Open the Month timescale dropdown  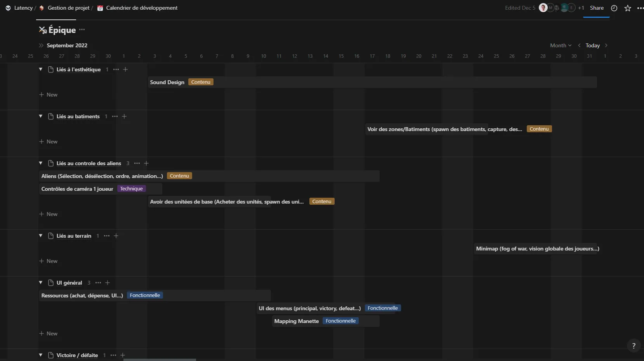[561, 45]
